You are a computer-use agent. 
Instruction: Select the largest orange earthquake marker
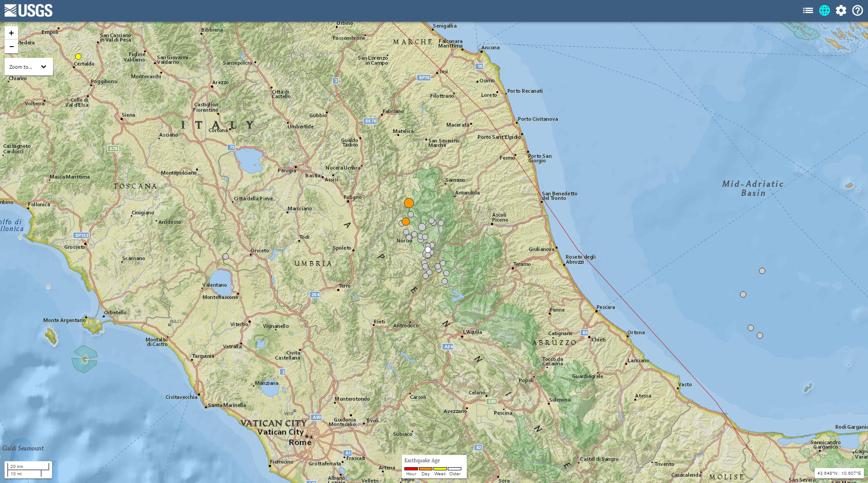coord(409,203)
